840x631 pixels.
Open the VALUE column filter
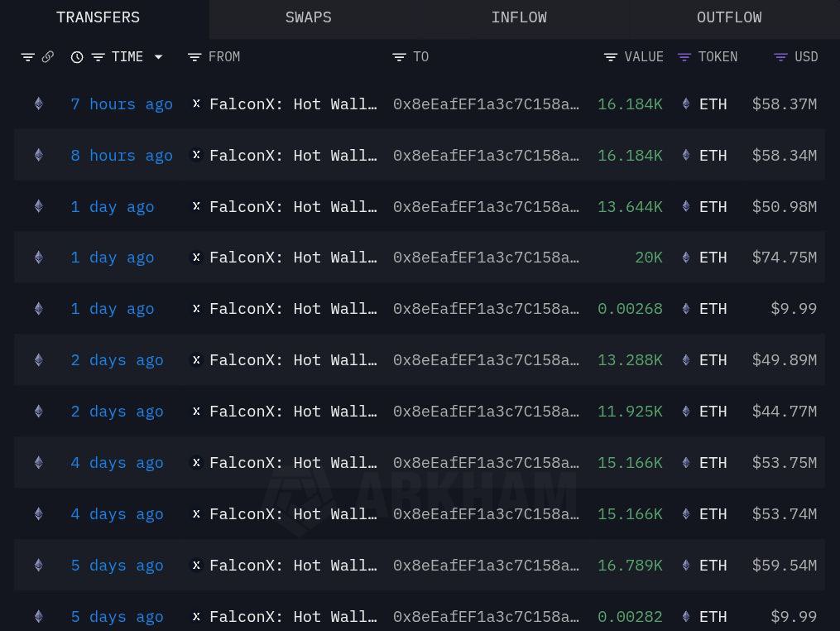tap(611, 57)
